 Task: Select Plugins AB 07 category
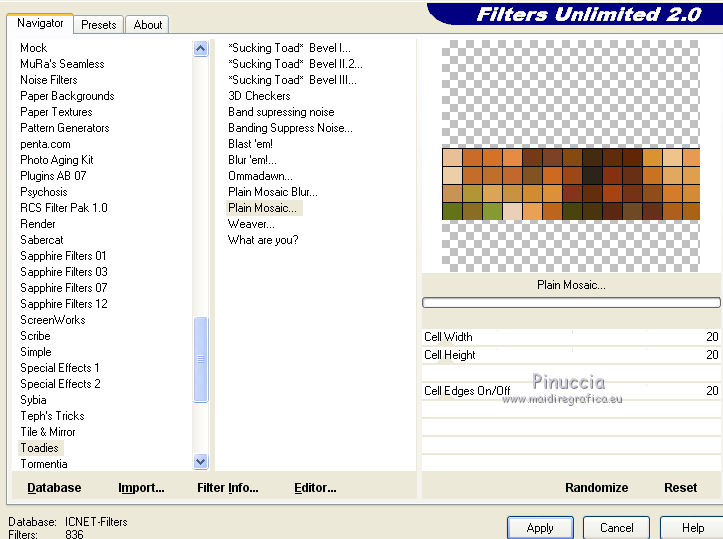point(53,176)
